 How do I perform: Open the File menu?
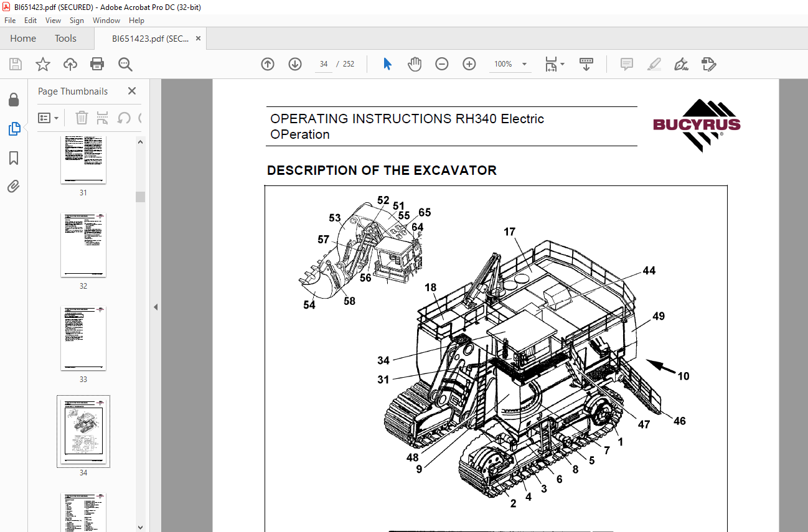(x=10, y=21)
